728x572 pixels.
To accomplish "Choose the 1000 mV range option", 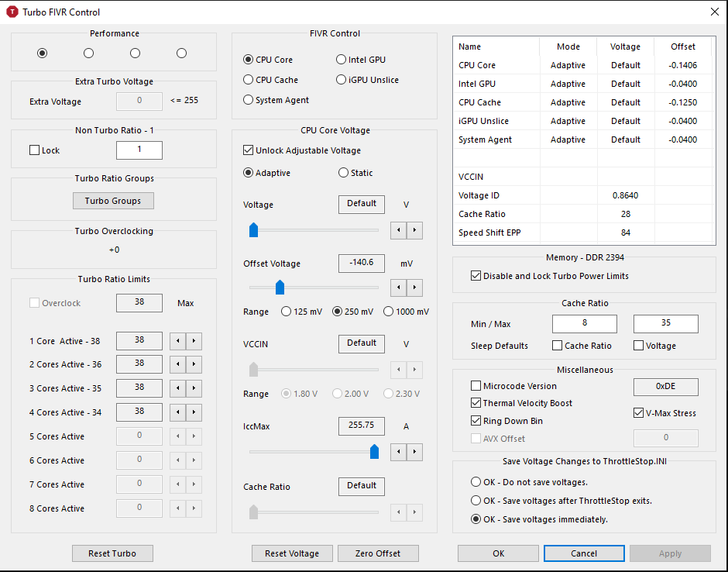I will pos(387,312).
